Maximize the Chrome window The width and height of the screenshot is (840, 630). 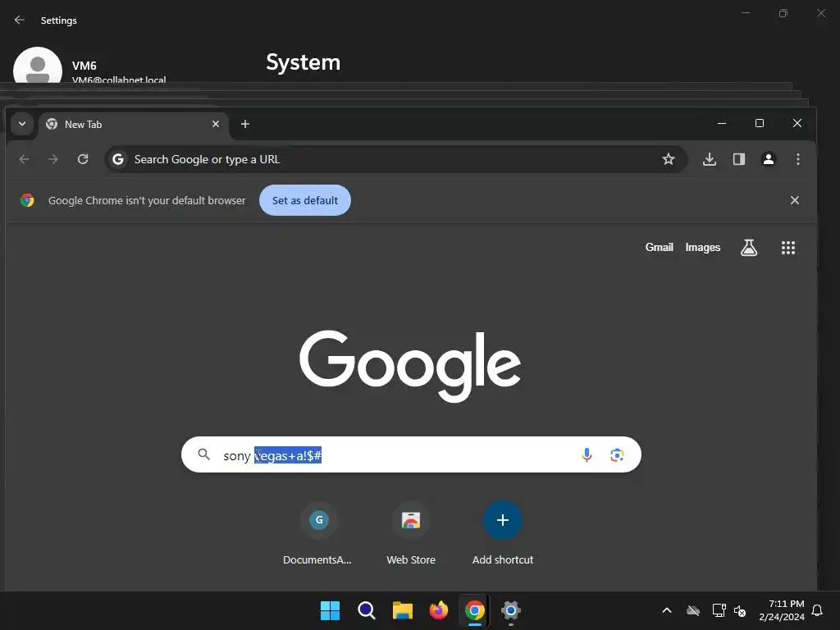pos(759,123)
